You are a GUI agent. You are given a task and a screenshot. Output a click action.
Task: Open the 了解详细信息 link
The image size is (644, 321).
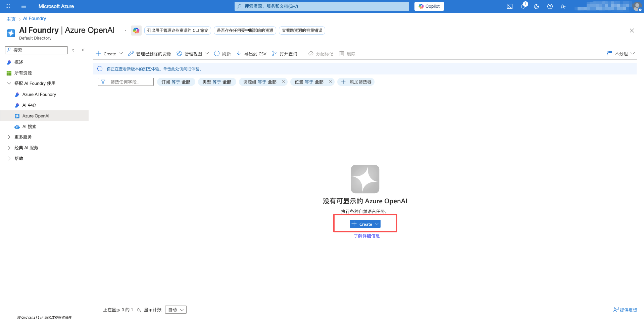click(366, 236)
